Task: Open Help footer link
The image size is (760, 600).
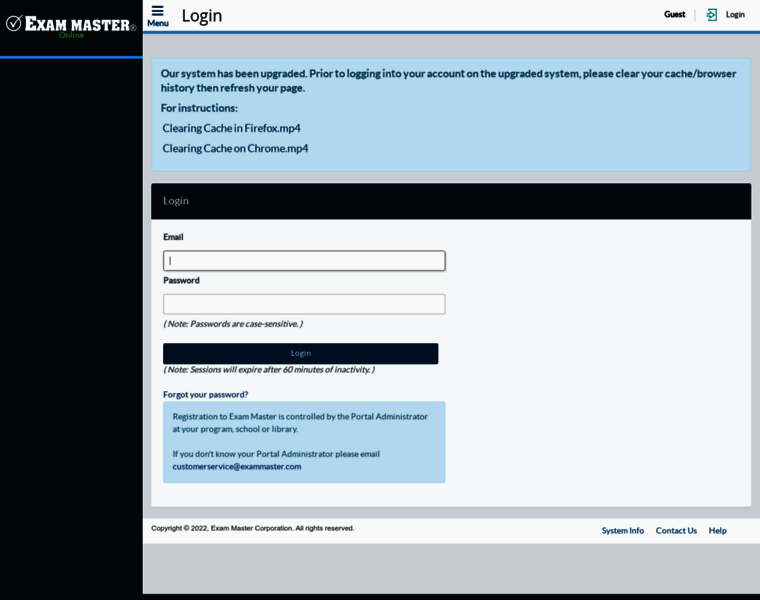Action: [x=717, y=531]
